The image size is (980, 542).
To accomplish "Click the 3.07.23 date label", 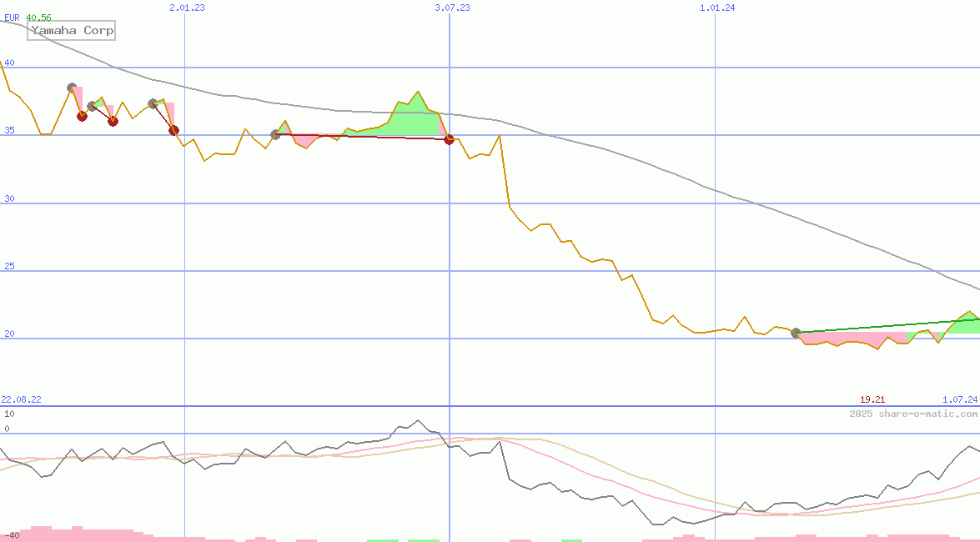I will click(x=453, y=8).
